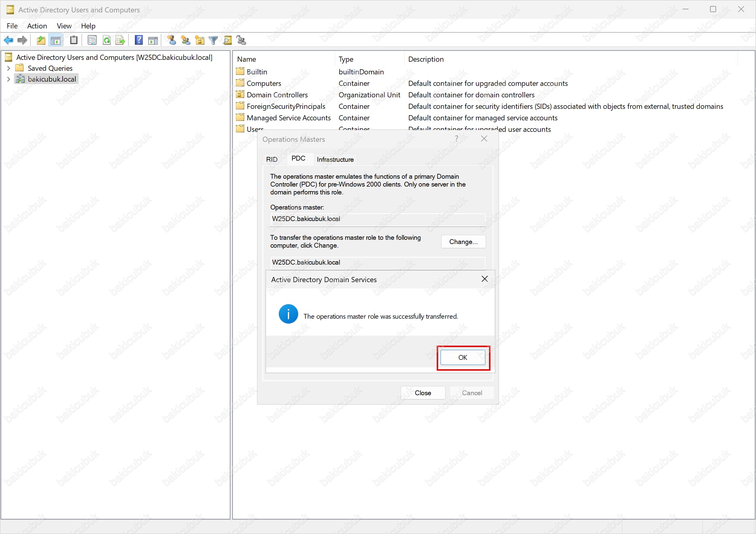Click the 'builtinDomain' type cell

[361, 72]
